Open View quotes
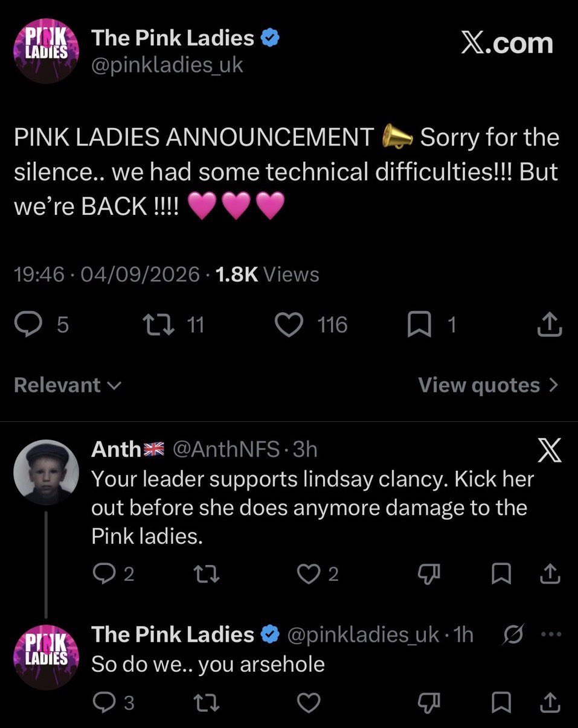 (488, 385)
